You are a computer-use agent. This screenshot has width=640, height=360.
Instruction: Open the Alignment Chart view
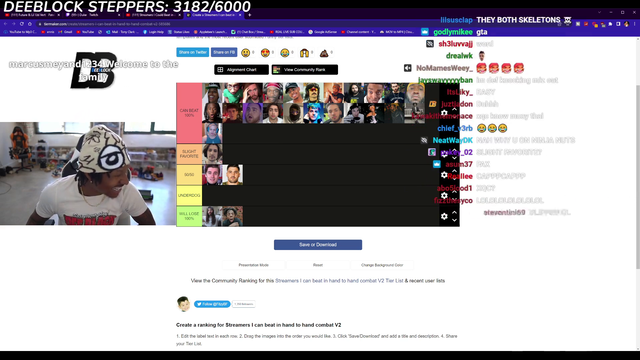point(242,70)
